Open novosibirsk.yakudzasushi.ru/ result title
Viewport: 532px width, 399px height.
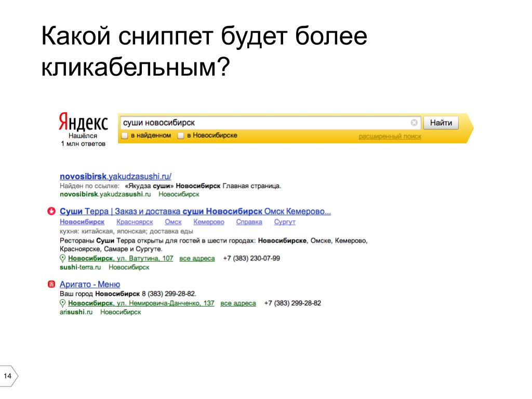point(115,177)
